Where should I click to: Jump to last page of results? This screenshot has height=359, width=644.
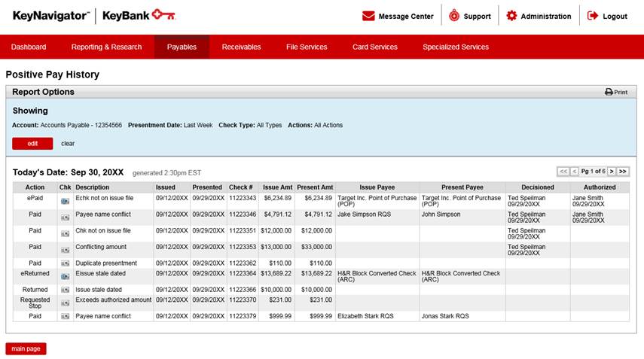(x=623, y=171)
